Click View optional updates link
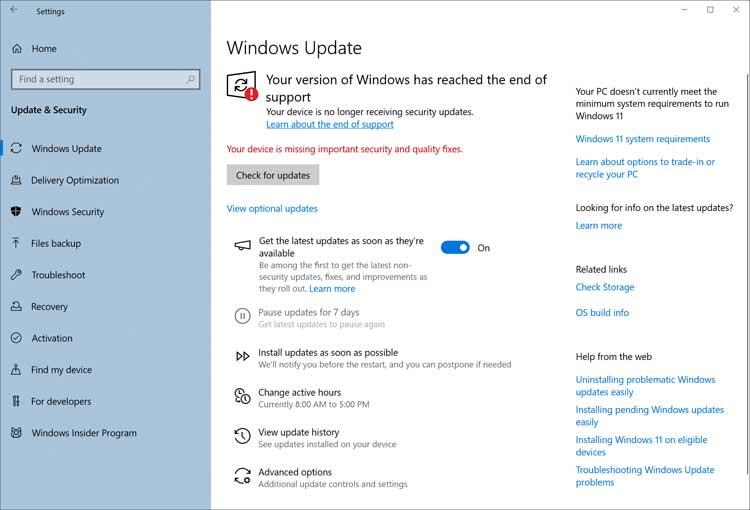 pyautogui.click(x=272, y=209)
